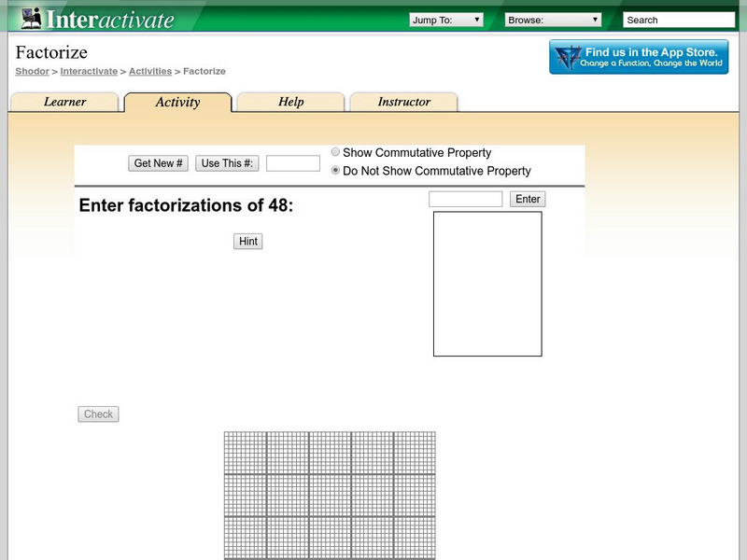Switch to the Activity tab

177,102
